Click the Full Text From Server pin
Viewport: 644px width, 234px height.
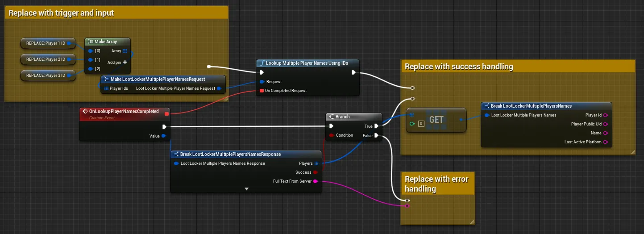[x=316, y=181]
